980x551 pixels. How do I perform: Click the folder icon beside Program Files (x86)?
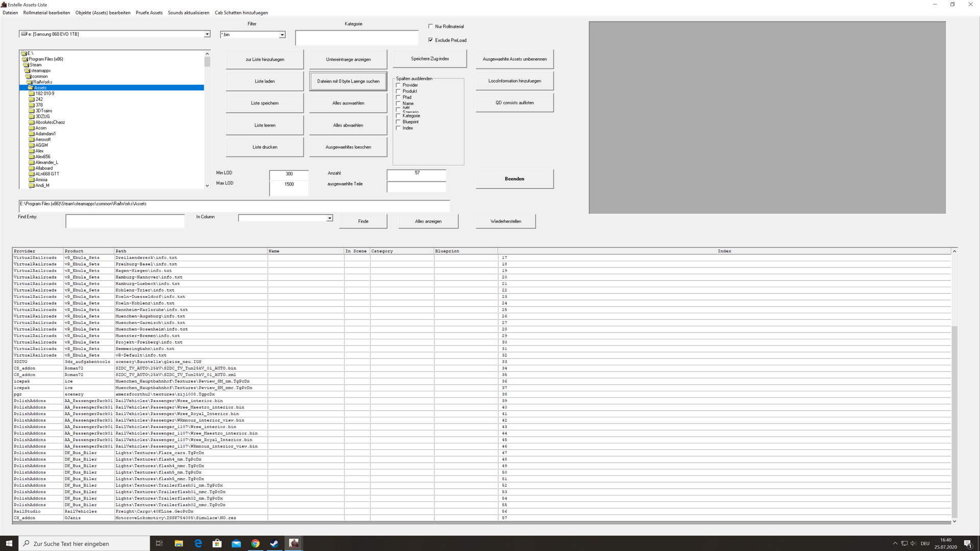click(x=25, y=59)
